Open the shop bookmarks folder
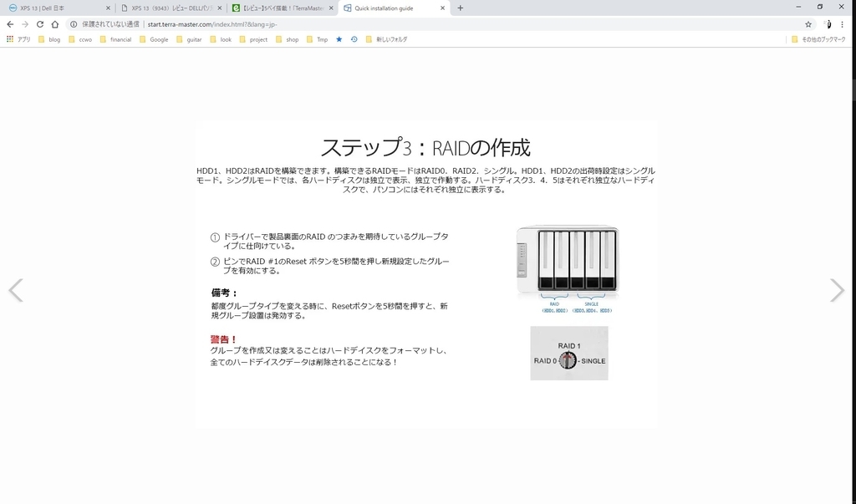 288,39
